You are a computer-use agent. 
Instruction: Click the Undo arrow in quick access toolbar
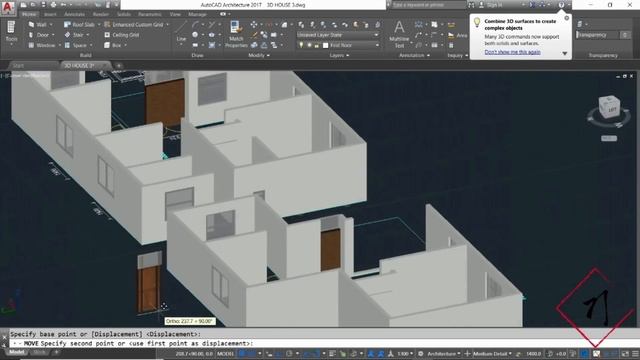[x=64, y=5]
